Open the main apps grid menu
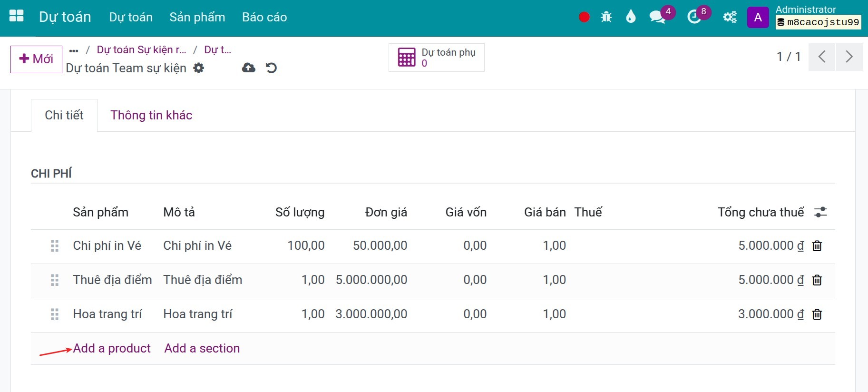 point(17,16)
